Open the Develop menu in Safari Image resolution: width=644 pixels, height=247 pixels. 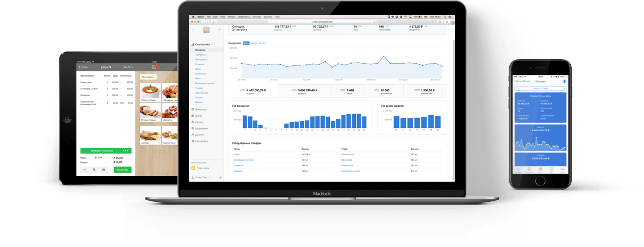(257, 17)
